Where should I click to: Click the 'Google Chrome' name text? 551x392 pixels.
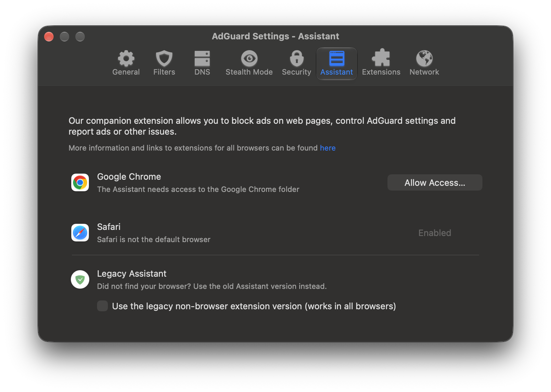(x=129, y=177)
